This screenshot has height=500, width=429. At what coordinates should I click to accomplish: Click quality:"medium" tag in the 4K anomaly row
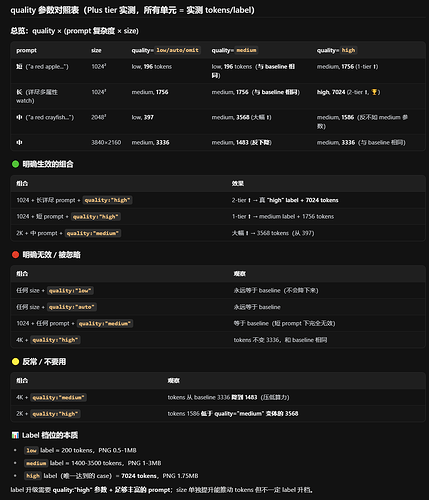[58, 397]
